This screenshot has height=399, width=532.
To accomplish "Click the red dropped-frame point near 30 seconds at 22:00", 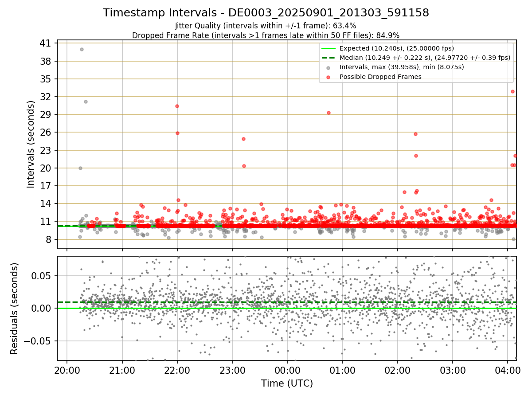I will click(x=177, y=106).
